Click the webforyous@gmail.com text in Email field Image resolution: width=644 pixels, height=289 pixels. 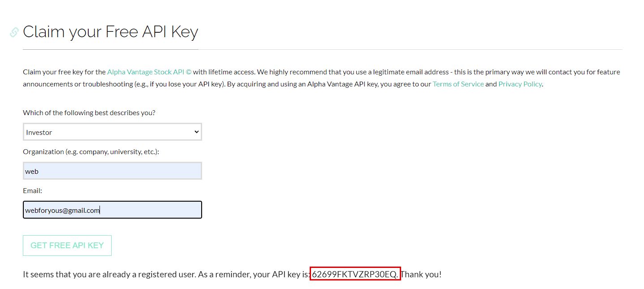tap(62, 210)
